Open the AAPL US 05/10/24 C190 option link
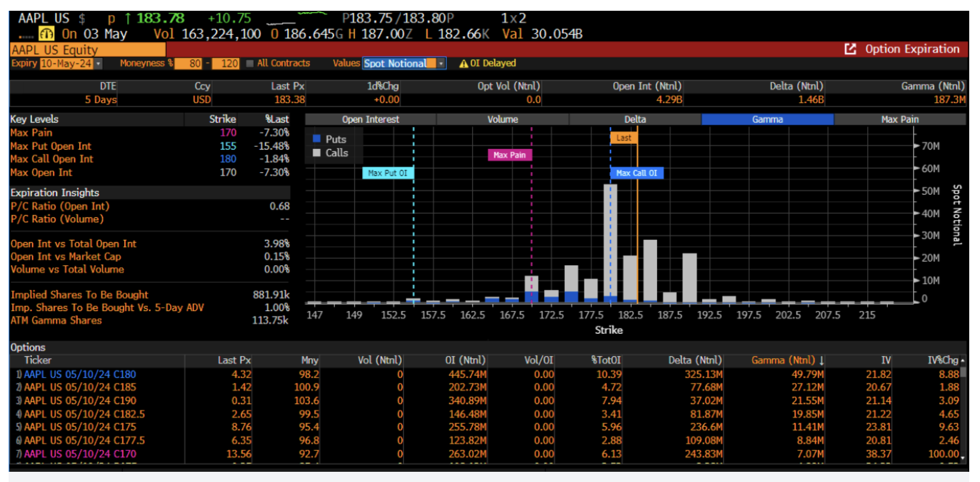This screenshot has width=980, height=482. pyautogui.click(x=80, y=401)
